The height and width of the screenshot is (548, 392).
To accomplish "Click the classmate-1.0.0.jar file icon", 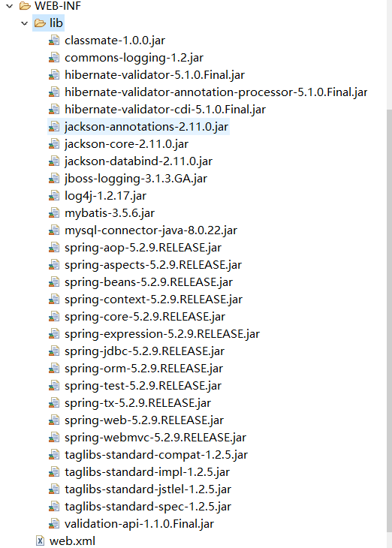I will pyautogui.click(x=54, y=41).
